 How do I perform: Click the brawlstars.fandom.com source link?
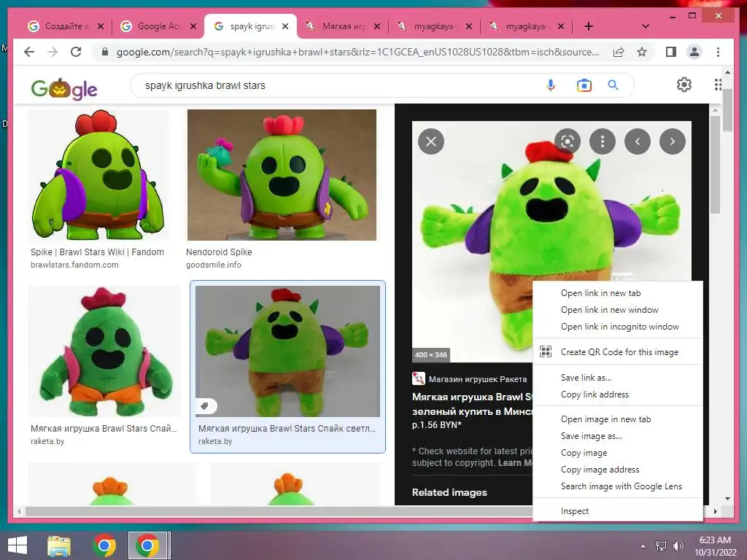(74, 265)
